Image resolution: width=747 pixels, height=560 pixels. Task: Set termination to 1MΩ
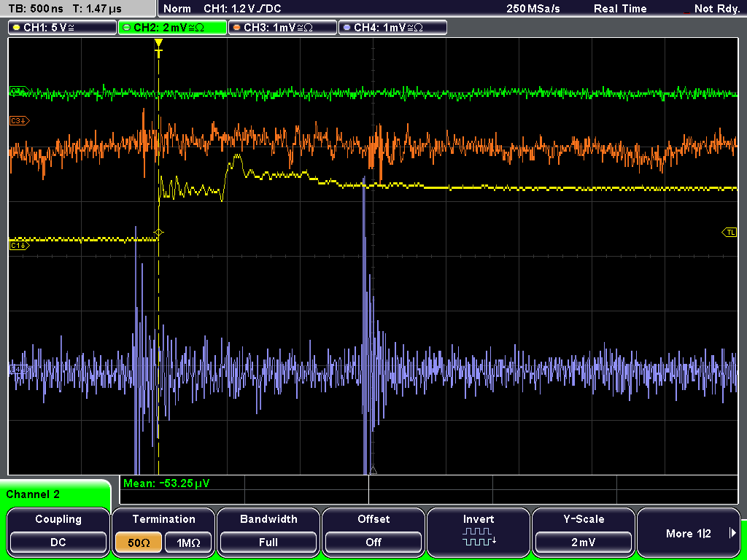(x=188, y=542)
